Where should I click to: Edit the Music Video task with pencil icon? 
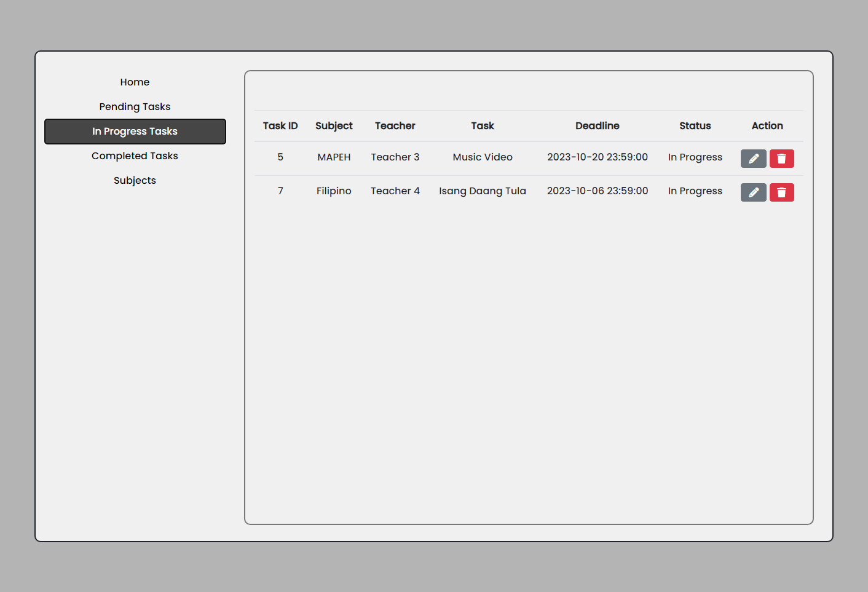tap(753, 159)
